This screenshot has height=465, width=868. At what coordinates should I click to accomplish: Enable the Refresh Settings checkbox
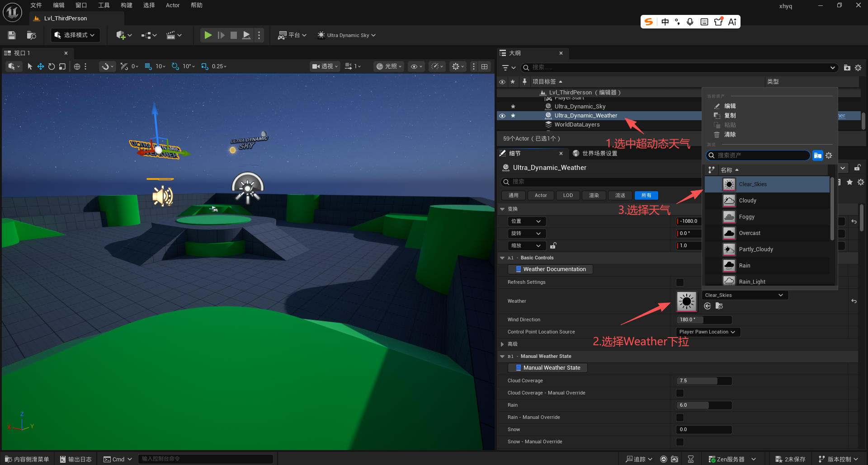[x=680, y=282]
